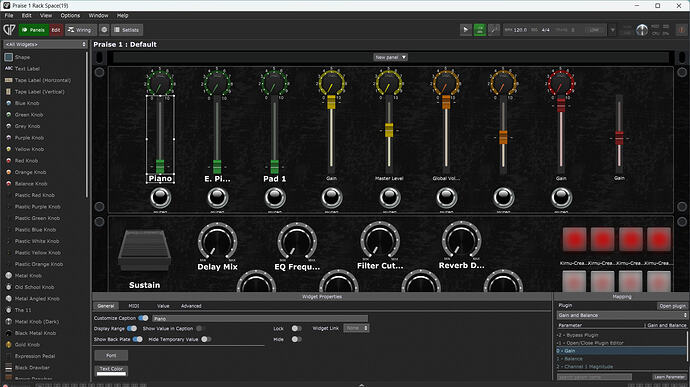The width and height of the screenshot is (690, 387).
Task: Toggle Display Range switch
Action: [132, 328]
